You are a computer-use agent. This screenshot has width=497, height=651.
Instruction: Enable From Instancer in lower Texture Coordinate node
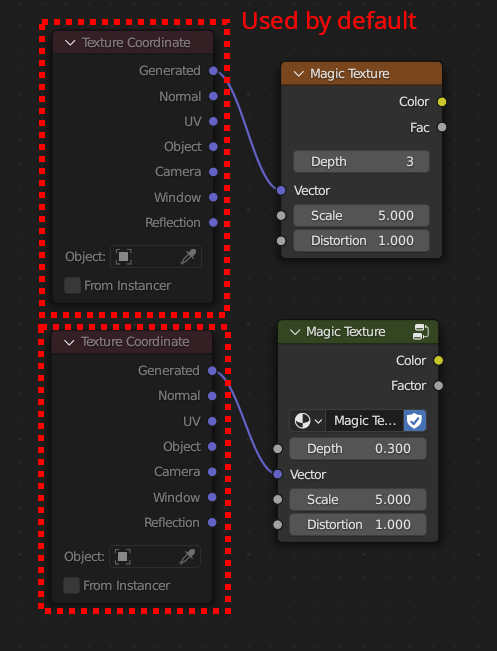pos(71,585)
